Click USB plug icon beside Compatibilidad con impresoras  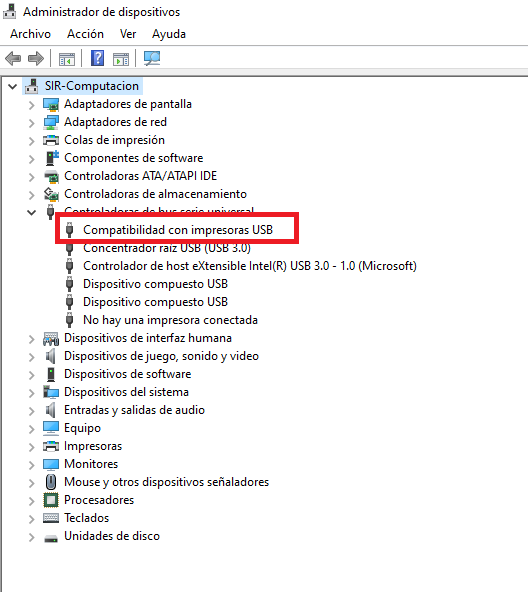pos(69,230)
